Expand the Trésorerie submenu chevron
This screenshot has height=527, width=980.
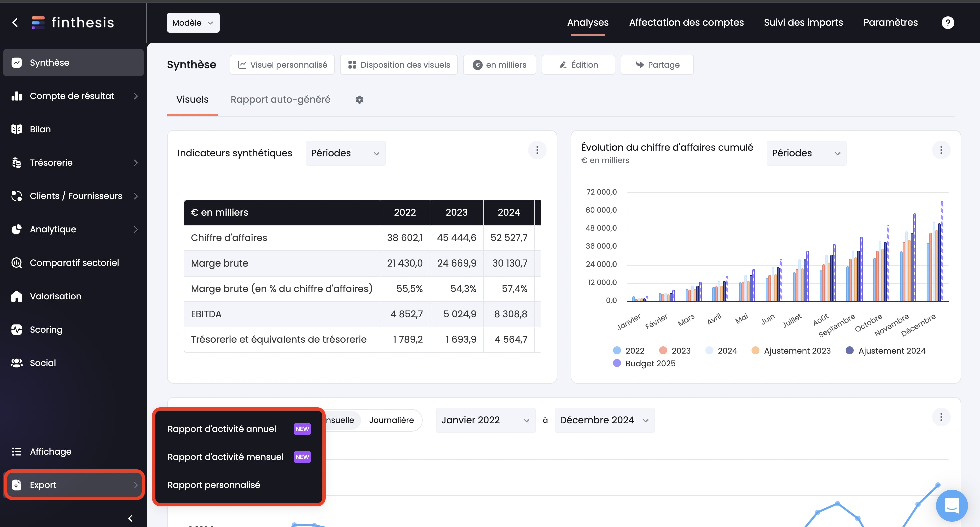pyautogui.click(x=136, y=163)
